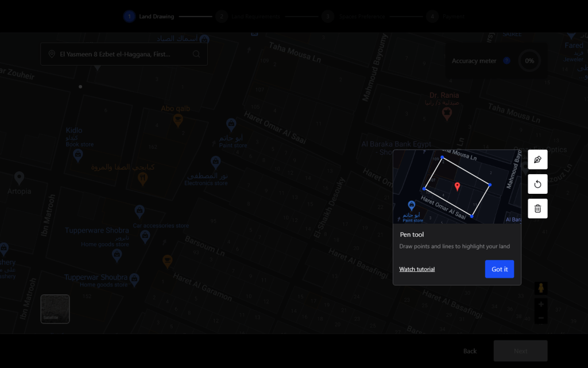Open the Watch tutorial link
Screen dimensions: 588x368
pos(417,269)
